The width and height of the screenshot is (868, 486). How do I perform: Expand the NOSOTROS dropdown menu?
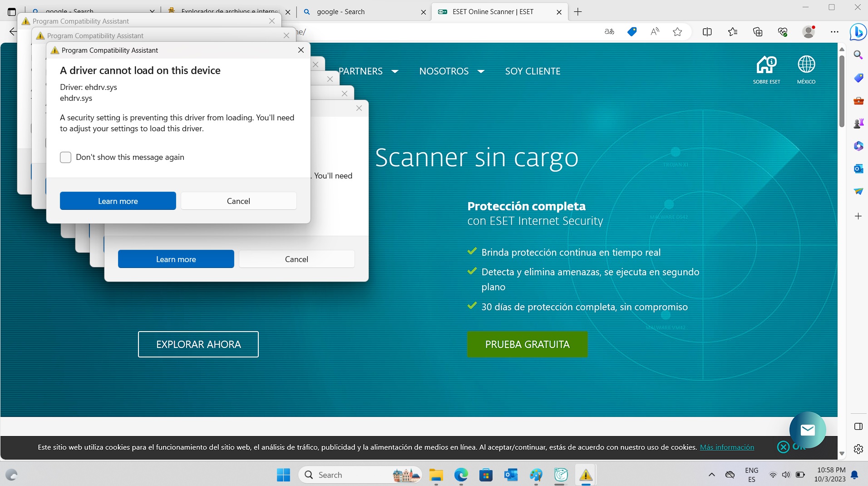click(452, 71)
